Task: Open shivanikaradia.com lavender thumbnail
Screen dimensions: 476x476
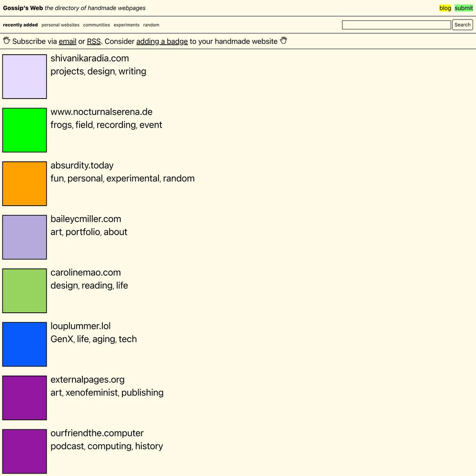Action: (x=25, y=77)
